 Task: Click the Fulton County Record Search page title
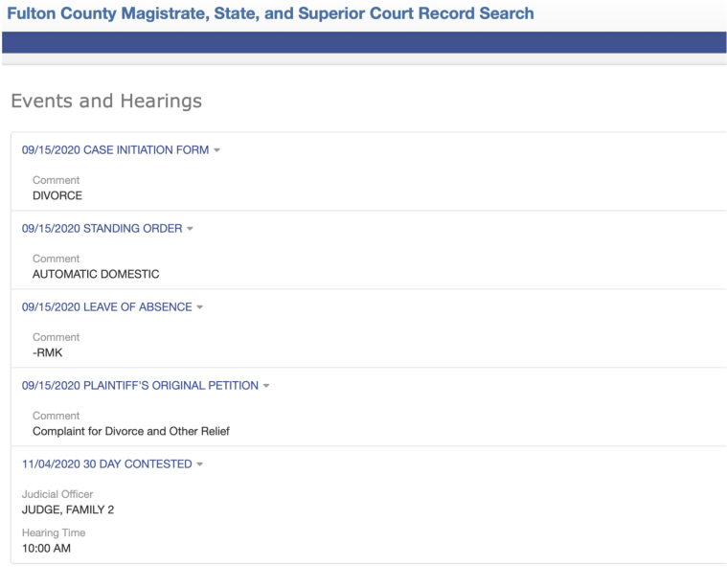270,13
